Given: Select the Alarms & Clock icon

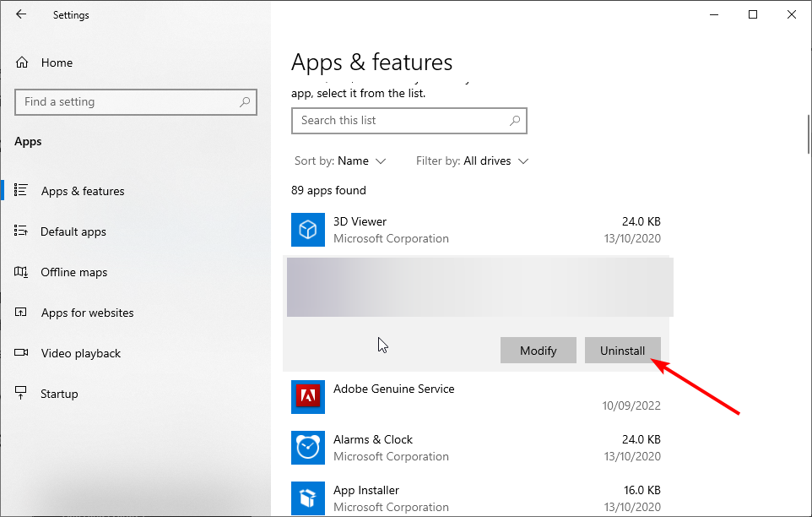Looking at the screenshot, I should point(308,448).
